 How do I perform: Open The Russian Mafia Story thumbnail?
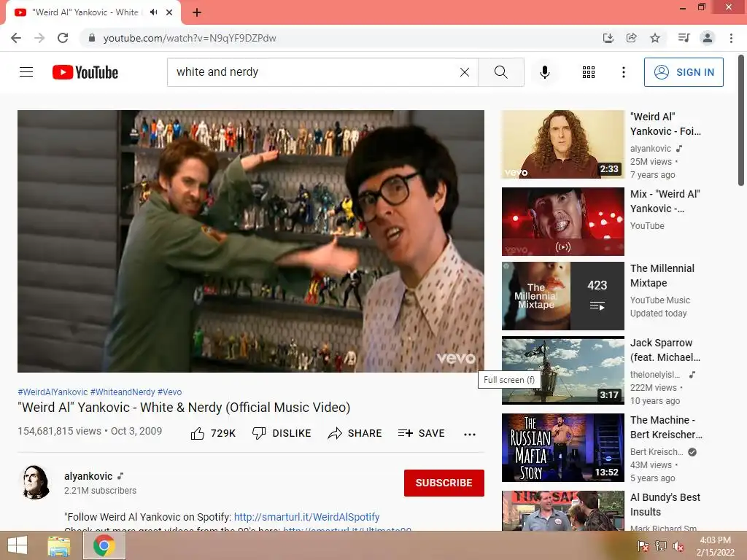tap(562, 448)
